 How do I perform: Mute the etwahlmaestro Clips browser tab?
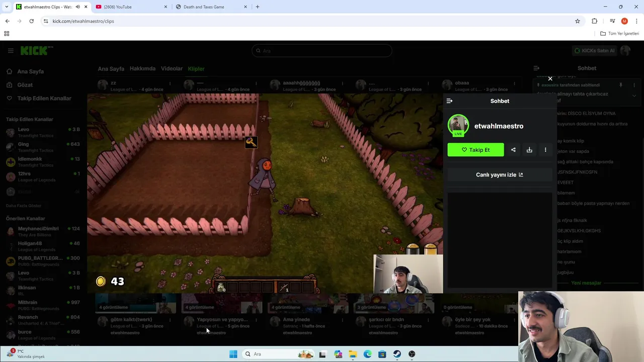pos(77,7)
